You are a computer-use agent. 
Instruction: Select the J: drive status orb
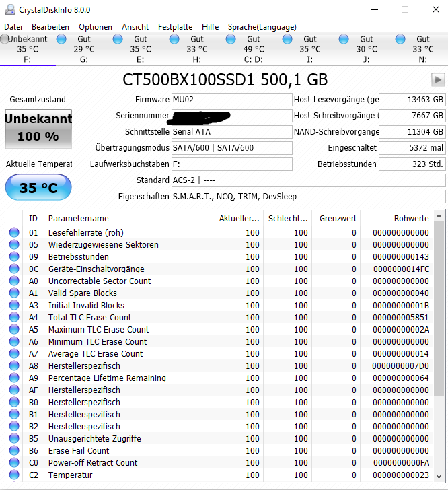click(x=344, y=39)
